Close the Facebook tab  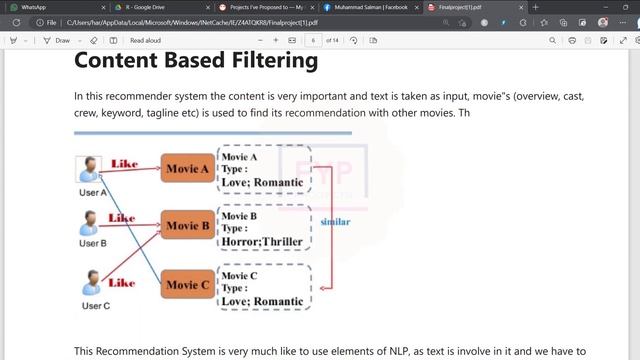[x=417, y=7]
